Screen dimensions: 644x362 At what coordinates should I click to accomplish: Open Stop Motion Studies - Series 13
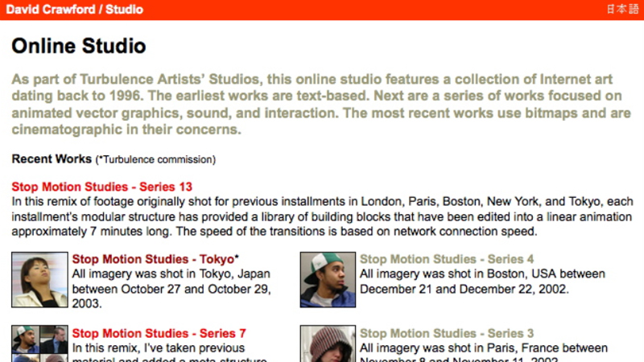click(x=102, y=187)
